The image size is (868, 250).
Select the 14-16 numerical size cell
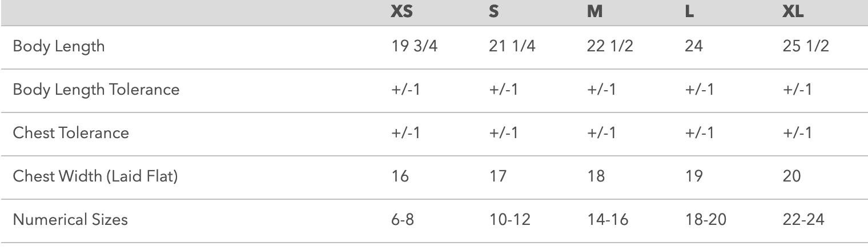(x=608, y=219)
